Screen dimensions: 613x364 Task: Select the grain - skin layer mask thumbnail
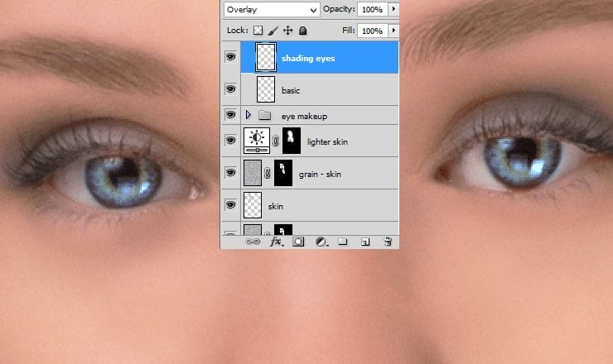(x=284, y=173)
